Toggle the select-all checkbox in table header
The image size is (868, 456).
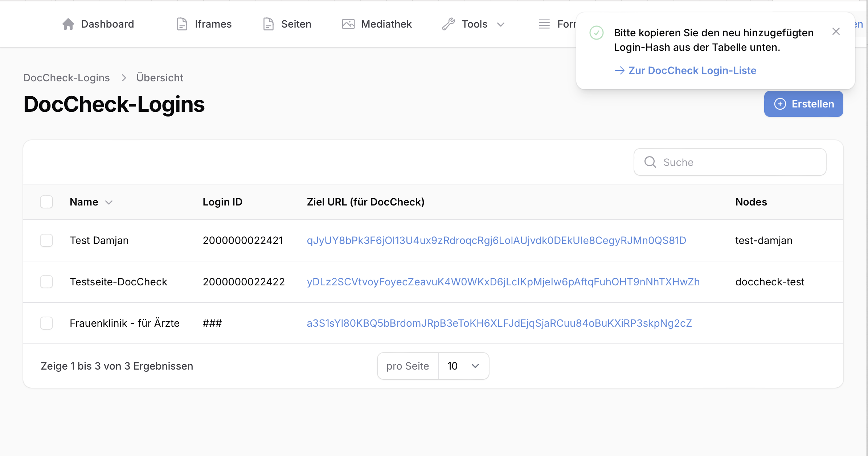(x=46, y=202)
